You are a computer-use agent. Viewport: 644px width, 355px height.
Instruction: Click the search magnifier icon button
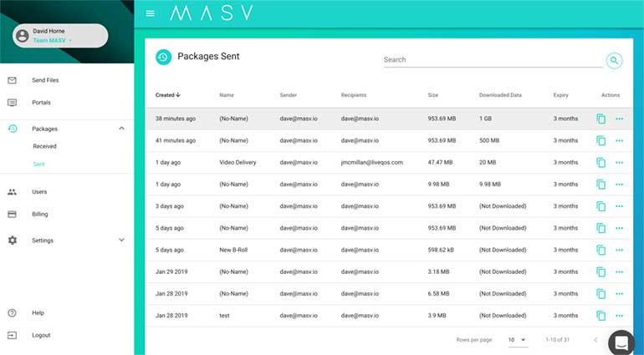tap(614, 60)
